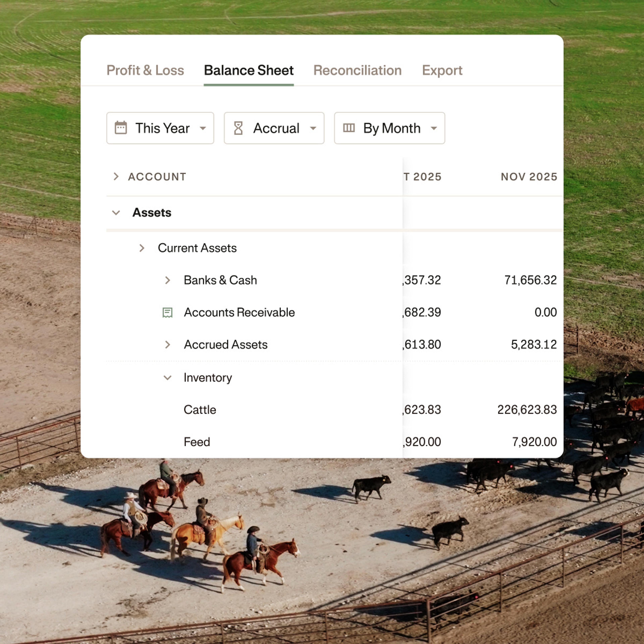Click the Cattle inventory row
The image size is (644, 644).
click(200, 410)
